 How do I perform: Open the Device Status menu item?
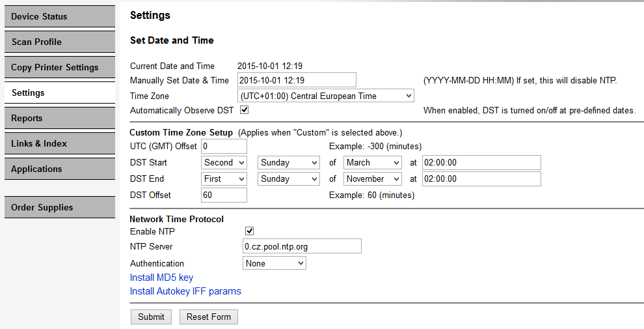click(60, 16)
